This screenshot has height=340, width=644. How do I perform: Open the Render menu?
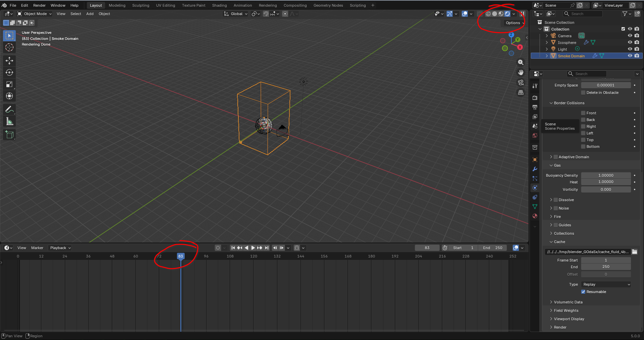pos(39,5)
